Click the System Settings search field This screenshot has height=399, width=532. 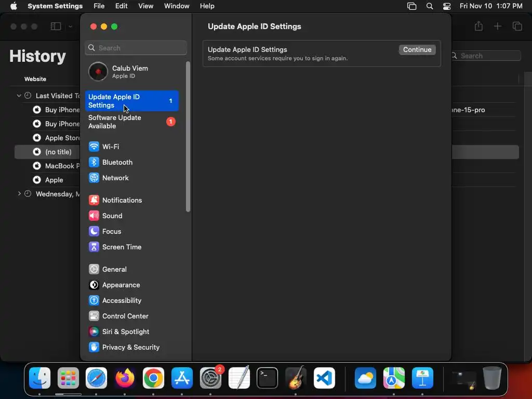tap(136, 48)
